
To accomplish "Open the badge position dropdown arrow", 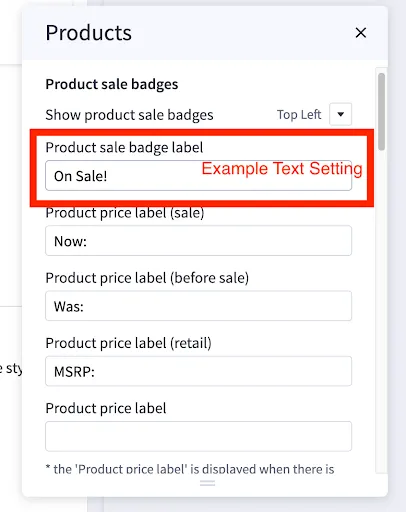I will click(x=340, y=114).
